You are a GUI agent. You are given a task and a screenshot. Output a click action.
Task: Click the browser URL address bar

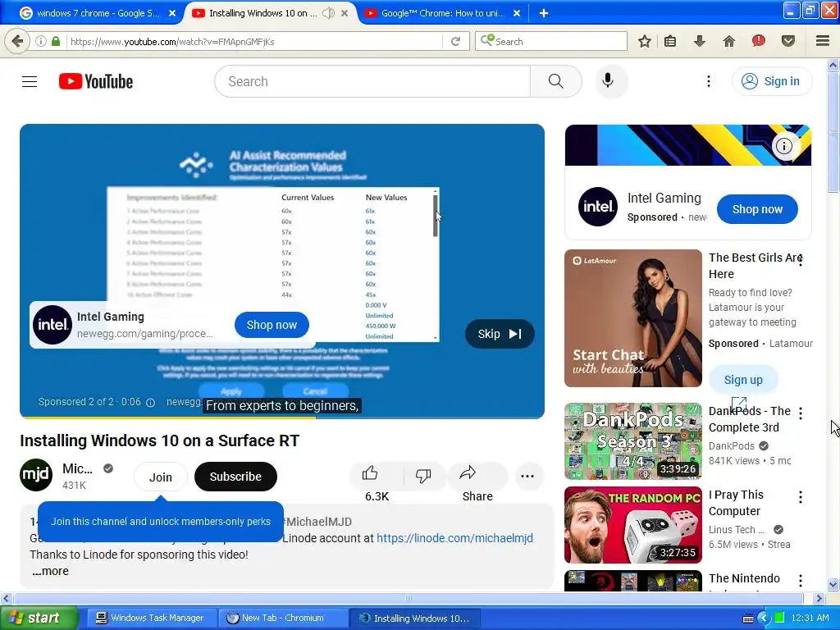254,41
